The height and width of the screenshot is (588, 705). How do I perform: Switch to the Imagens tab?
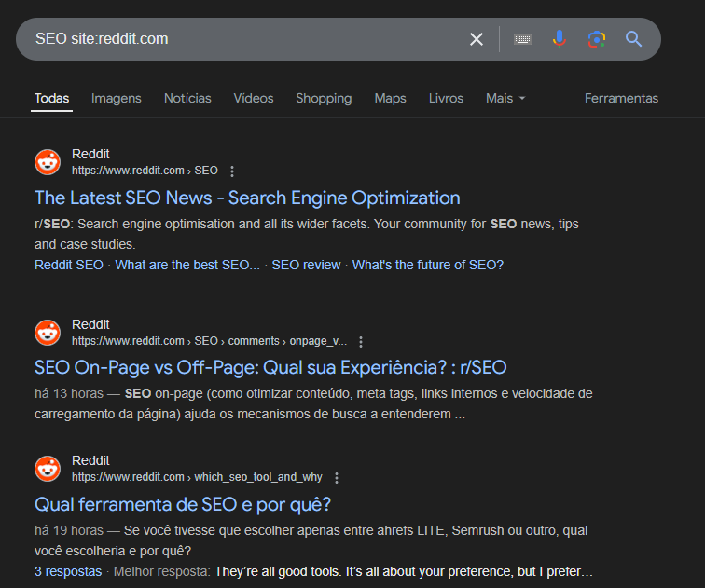[116, 99]
